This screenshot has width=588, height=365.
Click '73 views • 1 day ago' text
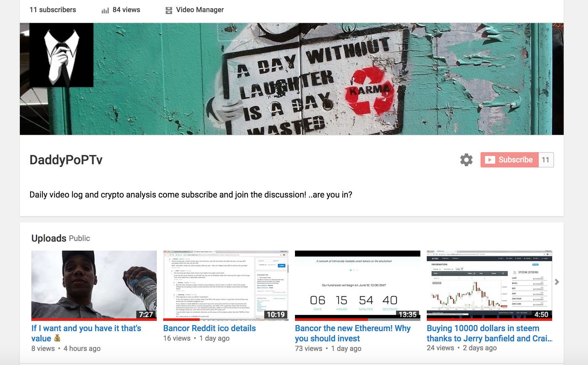[328, 348]
